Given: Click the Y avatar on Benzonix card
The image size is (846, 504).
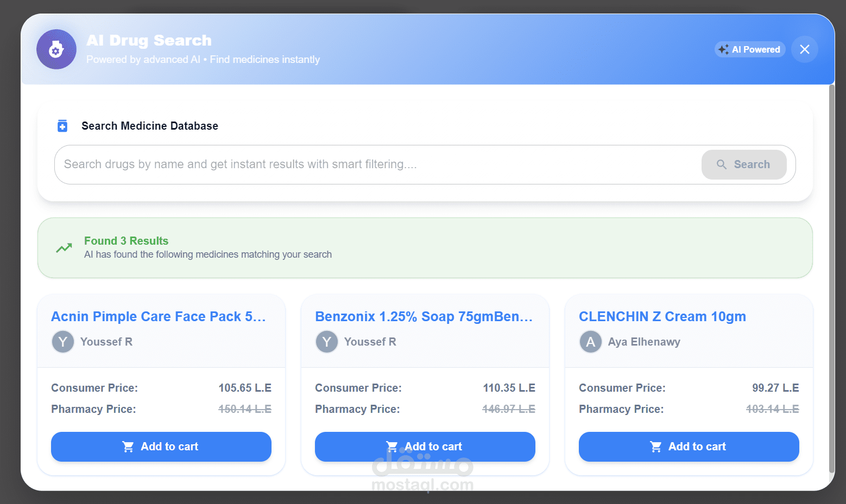Looking at the screenshot, I should pyautogui.click(x=327, y=342).
